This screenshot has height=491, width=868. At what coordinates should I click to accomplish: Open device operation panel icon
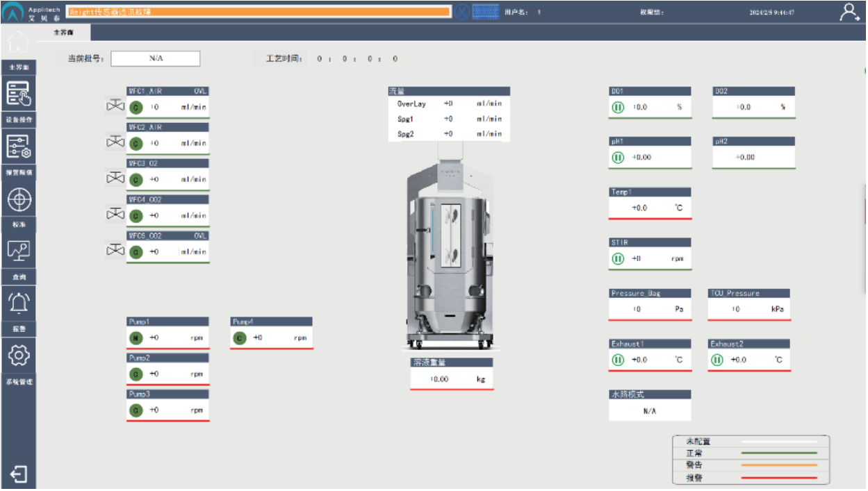click(19, 94)
